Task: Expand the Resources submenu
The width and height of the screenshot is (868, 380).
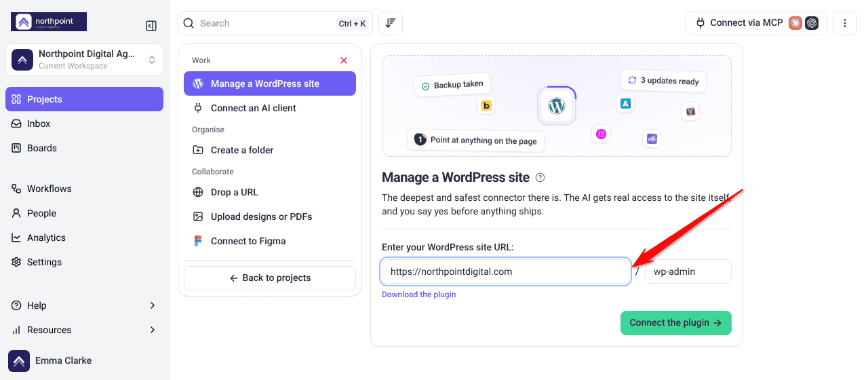Action: tap(84, 330)
